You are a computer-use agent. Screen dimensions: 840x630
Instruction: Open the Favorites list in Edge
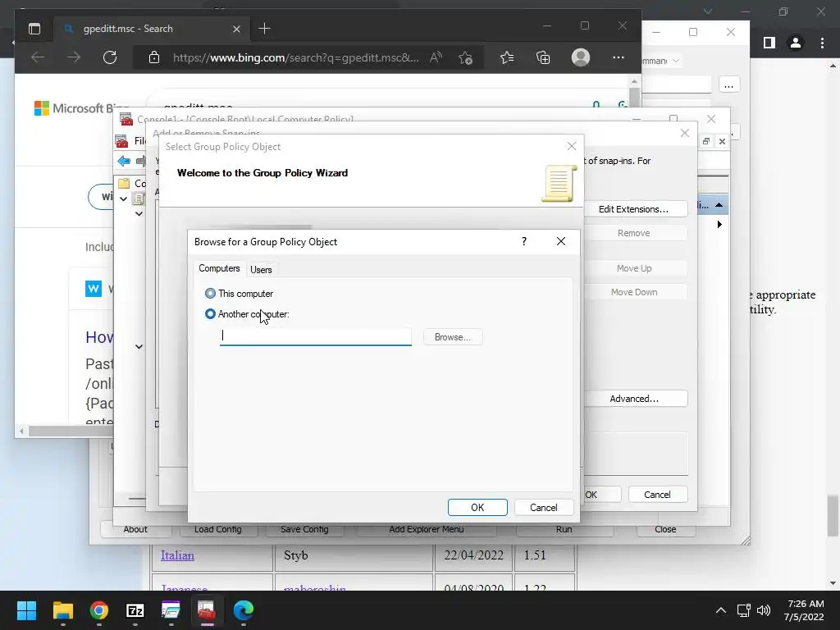507,57
